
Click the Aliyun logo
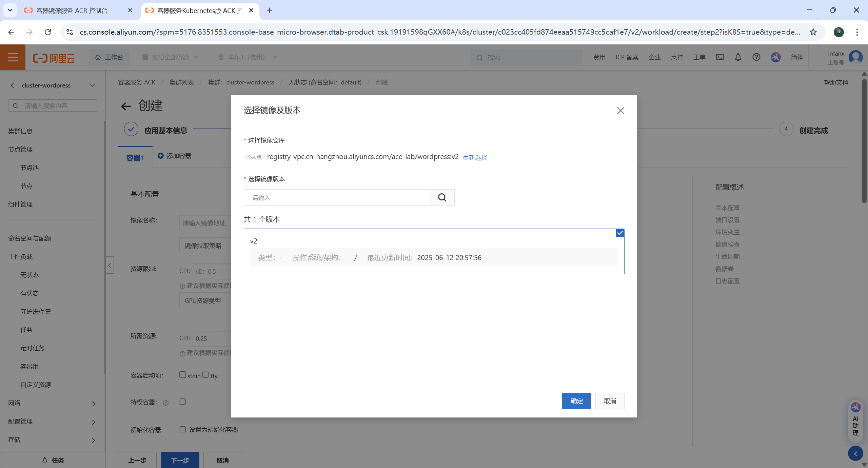coord(54,58)
